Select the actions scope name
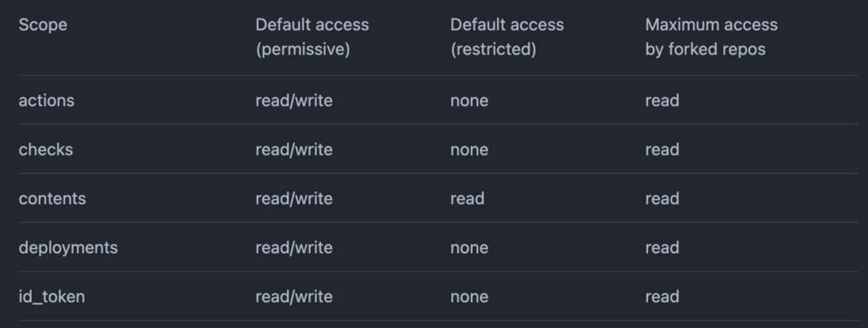This screenshot has width=868, height=328. (47, 100)
